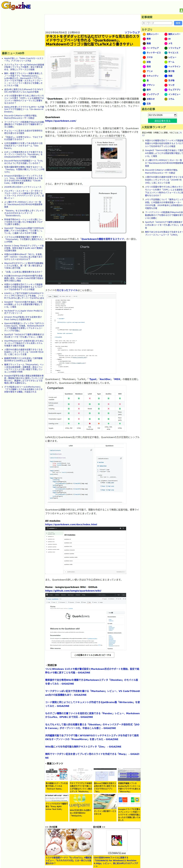The height and width of the screenshot is (868, 183).
Task: Open previous article CD2WAV32.exe image
Action: 117,842
